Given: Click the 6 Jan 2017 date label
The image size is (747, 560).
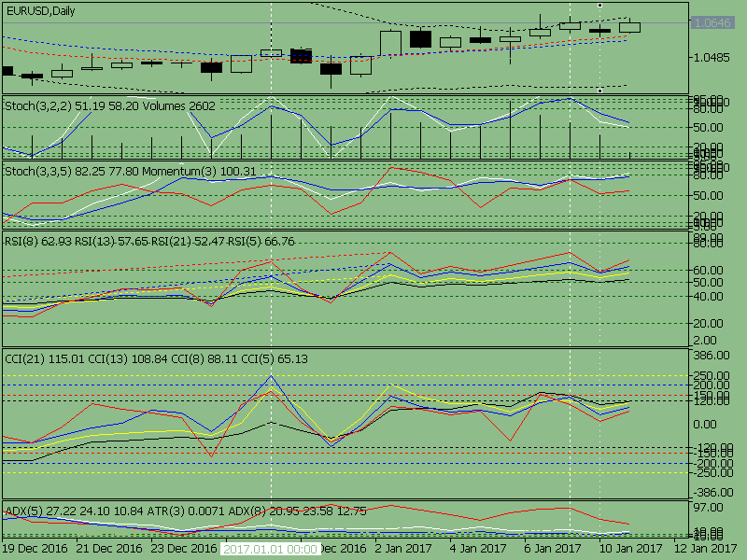Looking at the screenshot, I should (x=553, y=549).
